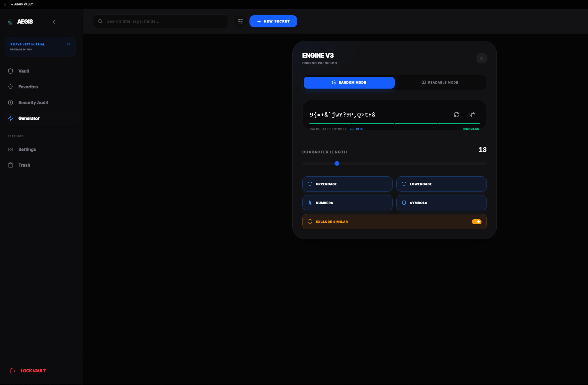Switch to Readable Mode tab

pyautogui.click(x=440, y=82)
